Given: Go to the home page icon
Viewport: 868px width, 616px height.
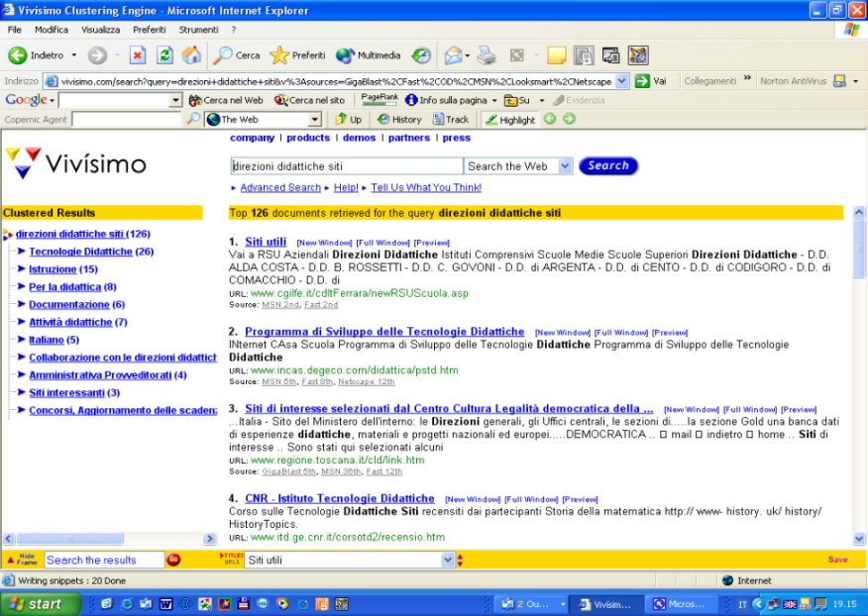Looking at the screenshot, I should click(192, 55).
